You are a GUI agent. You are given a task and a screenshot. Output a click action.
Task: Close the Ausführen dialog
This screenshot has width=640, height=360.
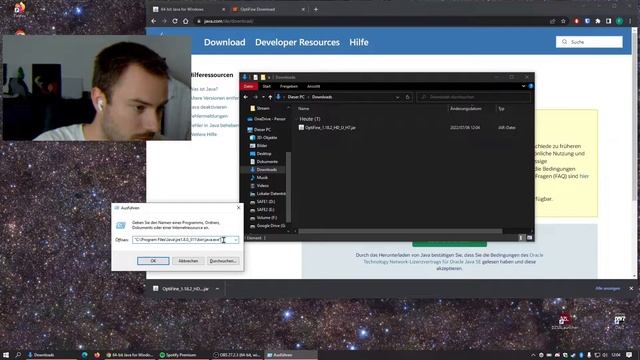point(239,208)
